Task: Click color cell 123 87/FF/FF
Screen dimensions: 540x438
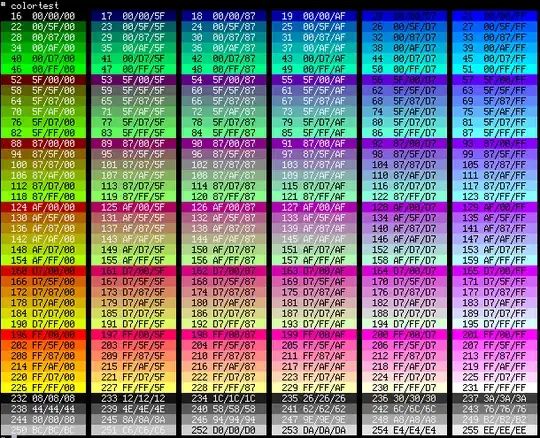Action: coord(495,197)
